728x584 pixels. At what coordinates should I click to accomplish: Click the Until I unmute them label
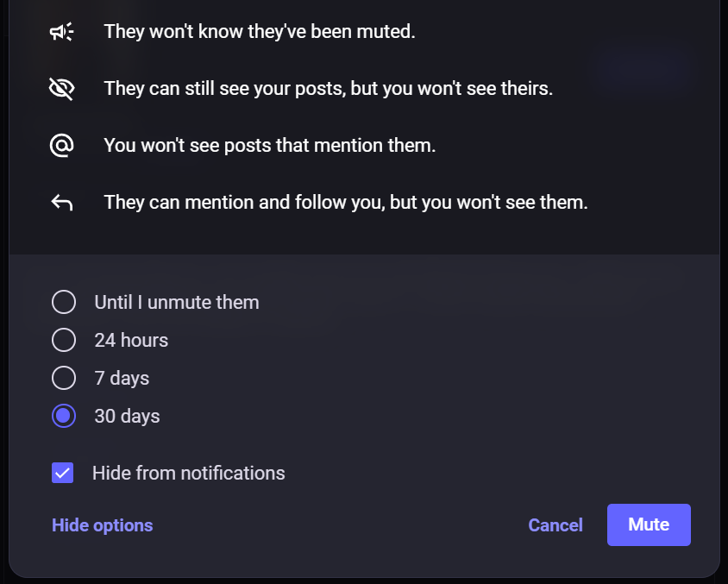[x=177, y=302]
